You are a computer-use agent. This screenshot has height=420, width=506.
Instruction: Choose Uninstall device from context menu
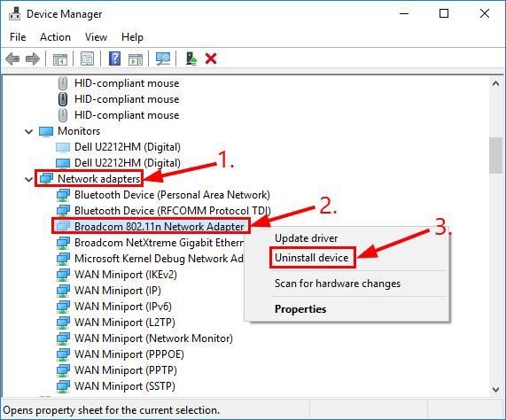coord(312,258)
